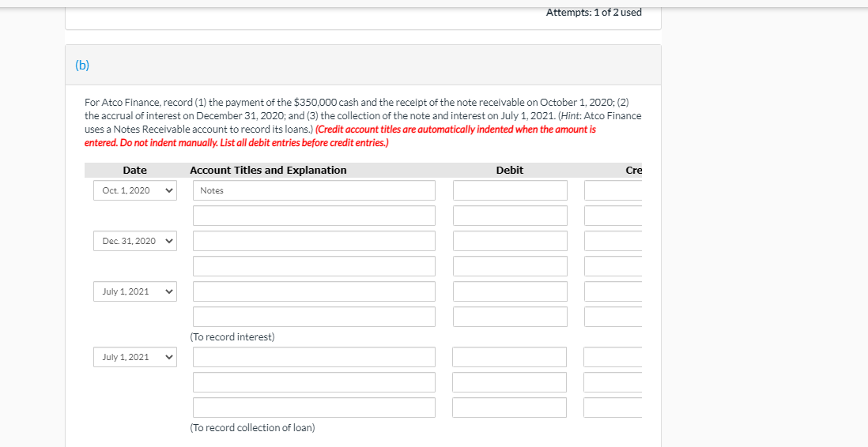Click account title field above 'To record interest'
This screenshot has height=447, width=868.
314,317
